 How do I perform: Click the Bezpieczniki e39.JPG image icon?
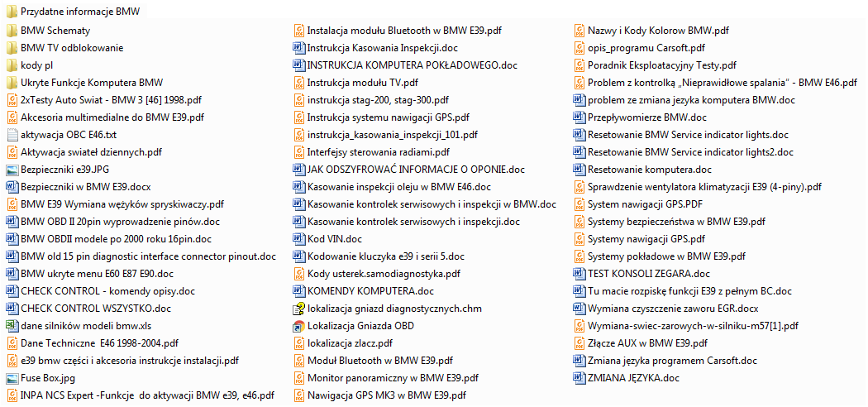point(12,170)
